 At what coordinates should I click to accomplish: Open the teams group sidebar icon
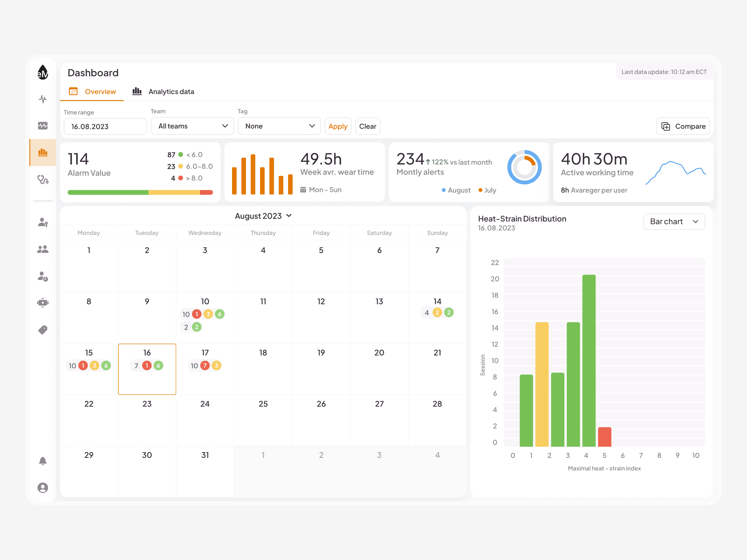pyautogui.click(x=42, y=249)
